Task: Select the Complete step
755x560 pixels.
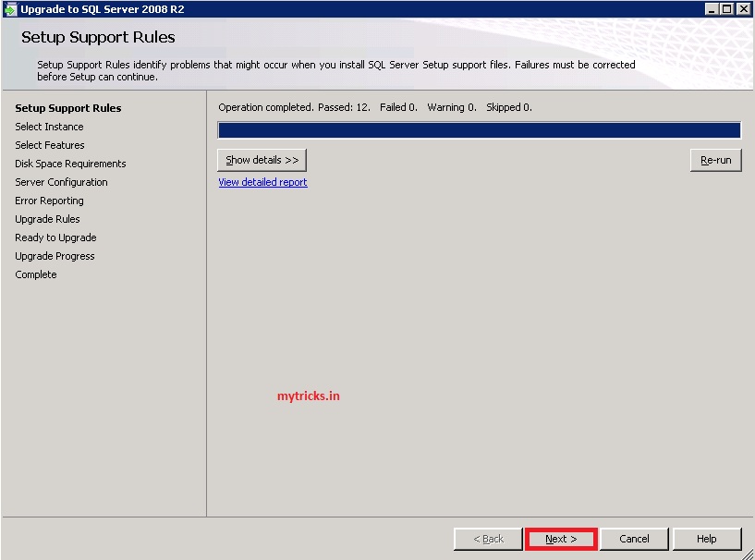Action: coord(36,274)
